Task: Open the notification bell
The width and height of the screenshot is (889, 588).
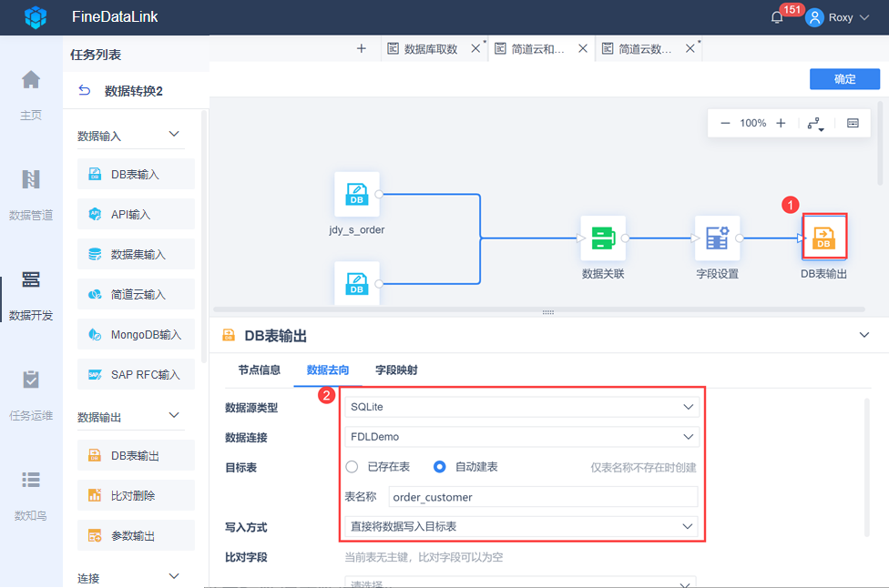Action: point(777,17)
